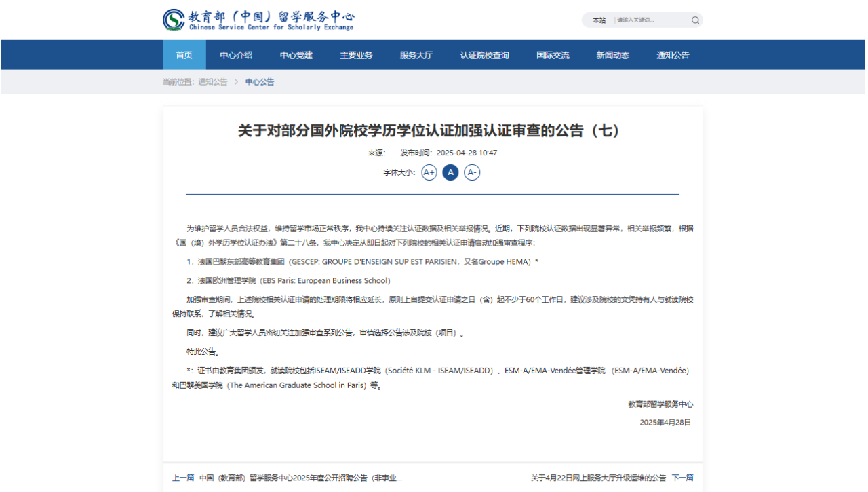Open the 中心党建 menu item

[296, 55]
